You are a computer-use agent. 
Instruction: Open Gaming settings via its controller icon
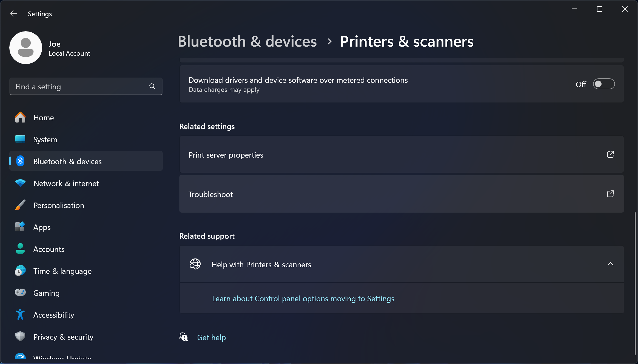[20, 293]
